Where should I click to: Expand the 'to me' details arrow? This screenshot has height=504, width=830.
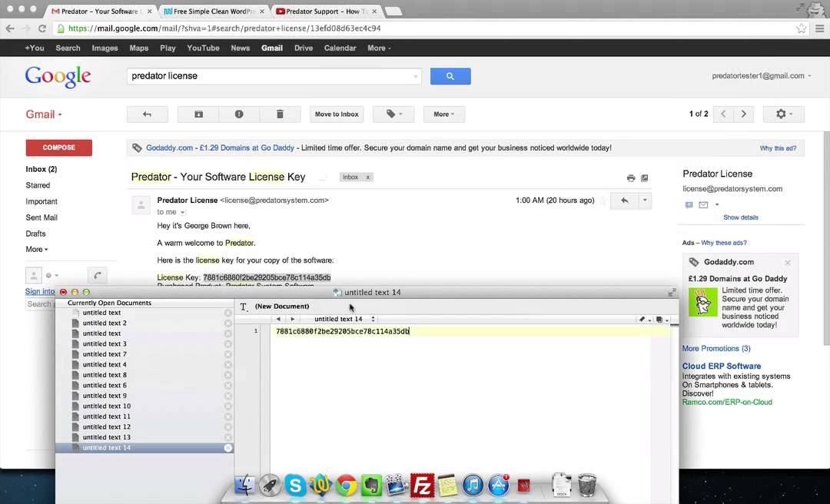[183, 212]
